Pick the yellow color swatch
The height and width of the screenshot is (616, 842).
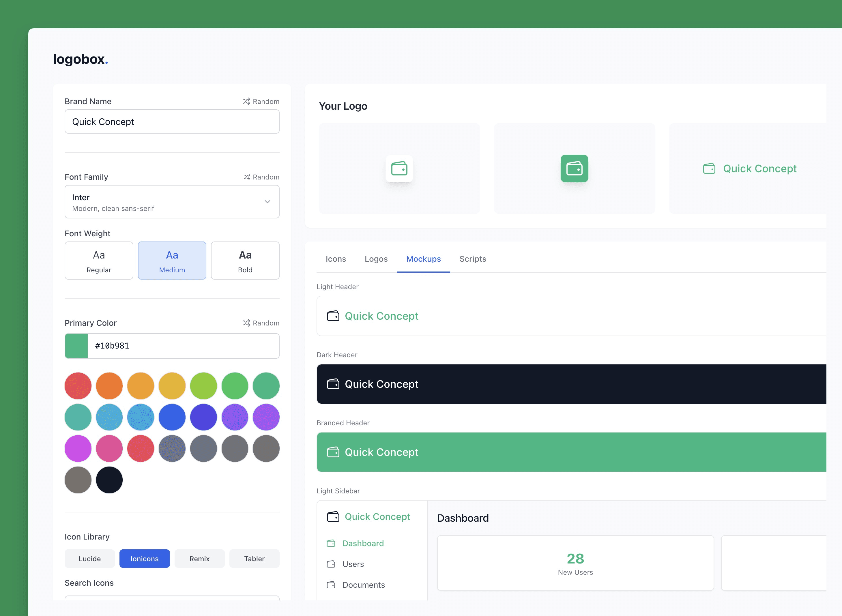click(x=172, y=386)
